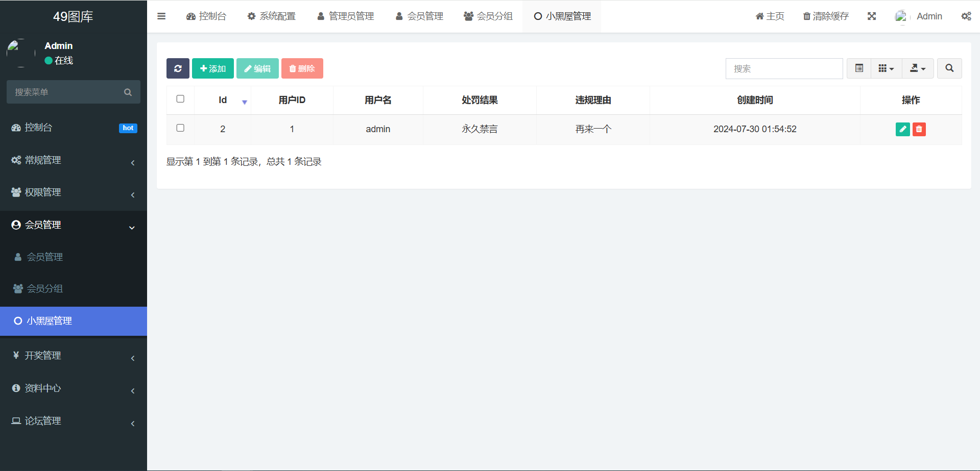Click the 创建时间 column header
The image size is (980, 471).
[755, 100]
